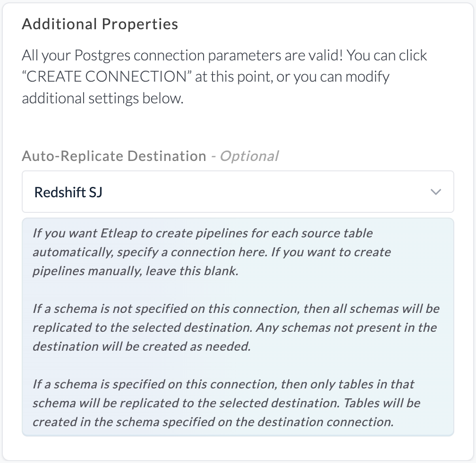Click the "Additional Properties" heading
The image size is (476, 463).
[x=100, y=24]
